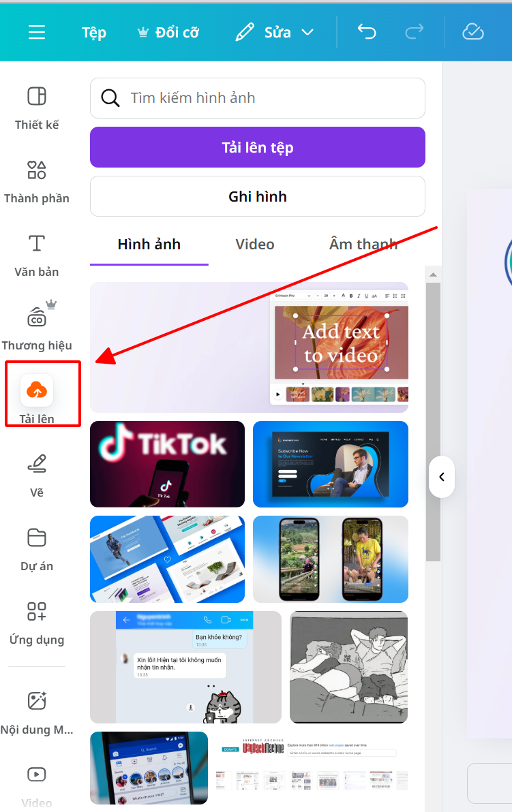512x812 pixels.
Task: Select the blue newsletter website thumbnail
Action: [331, 464]
